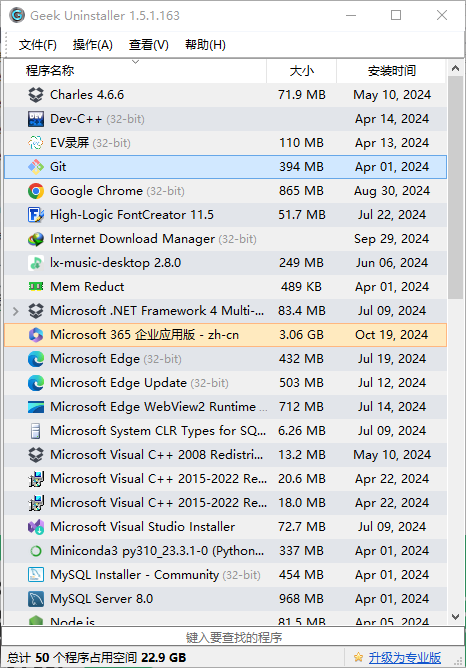Click the 489 KB size value
The image size is (466, 668).
point(301,287)
